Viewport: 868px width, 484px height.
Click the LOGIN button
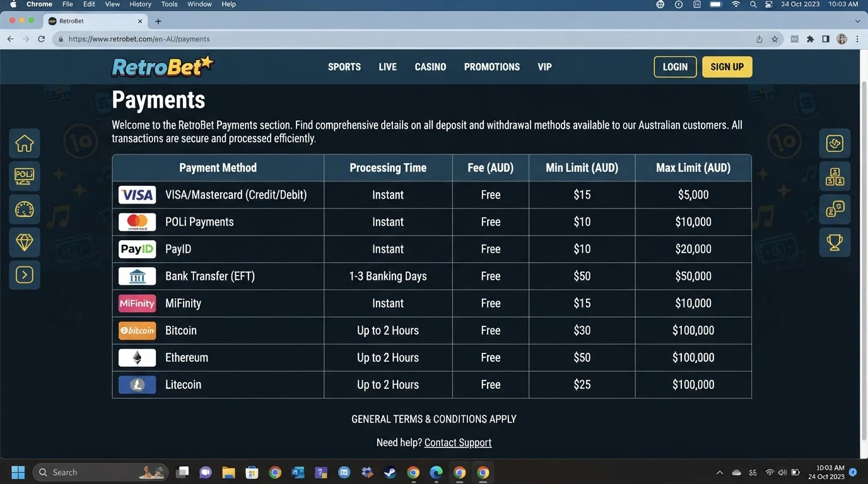[675, 67]
